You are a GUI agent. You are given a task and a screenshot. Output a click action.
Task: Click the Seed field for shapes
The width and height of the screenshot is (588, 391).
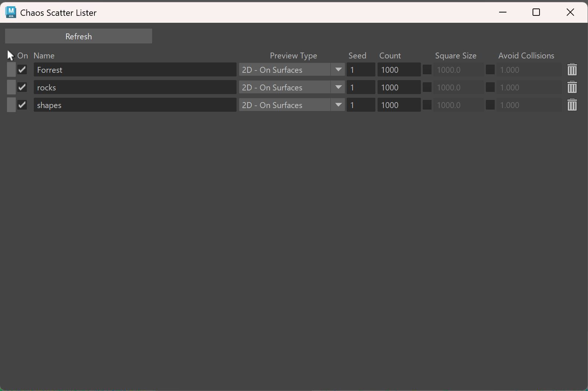tap(361, 105)
